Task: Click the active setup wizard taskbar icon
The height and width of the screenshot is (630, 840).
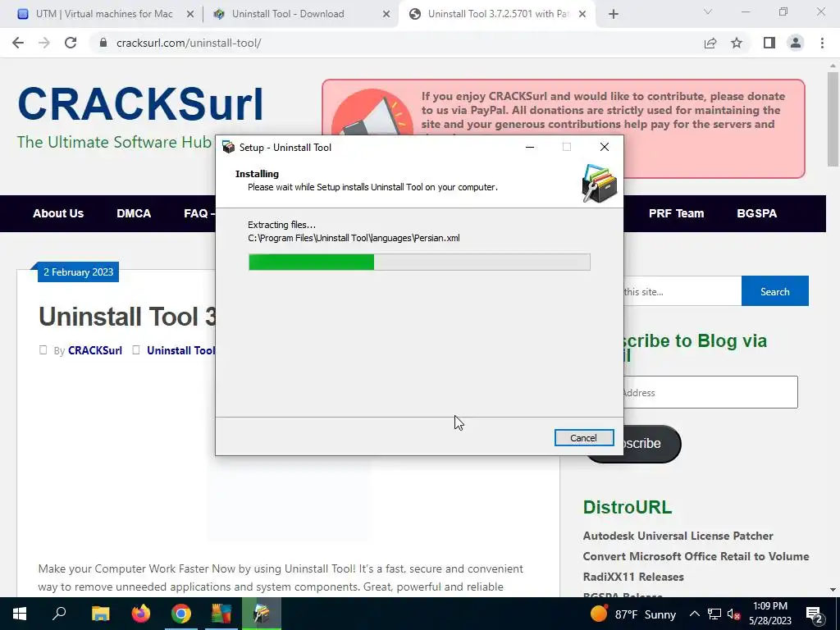Action: [x=262, y=614]
